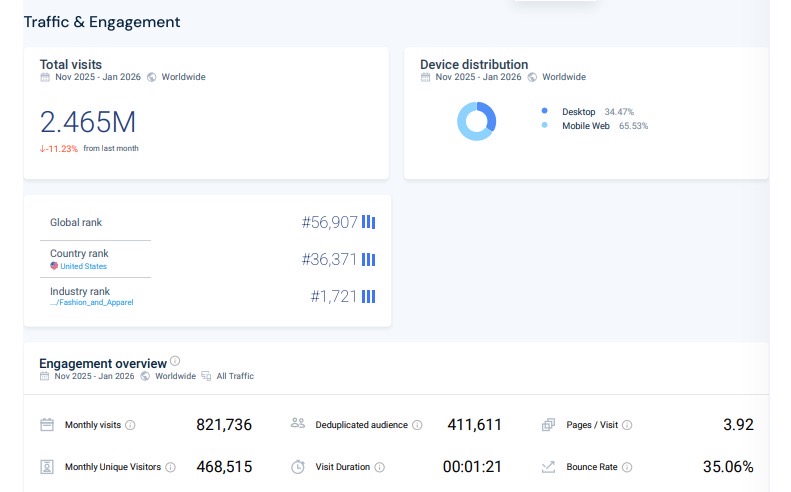This screenshot has width=791, height=492.
Task: Click info icon beside Deduplicated audience
Action: 417,425
